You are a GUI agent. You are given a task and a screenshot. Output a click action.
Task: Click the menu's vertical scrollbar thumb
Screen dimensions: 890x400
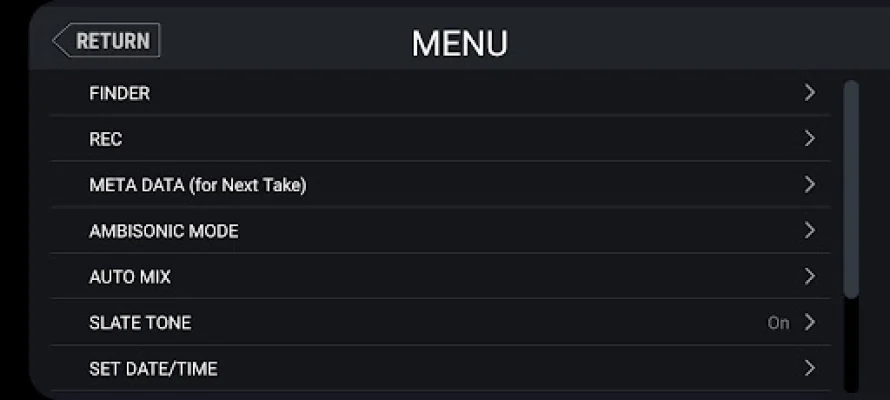(851, 188)
